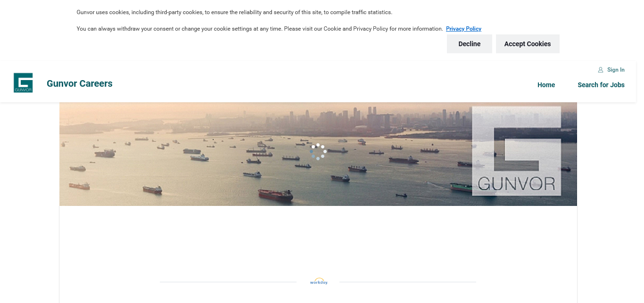This screenshot has height=303, width=644.
Task: Open the Privacy Policy link
Action: pos(463,29)
